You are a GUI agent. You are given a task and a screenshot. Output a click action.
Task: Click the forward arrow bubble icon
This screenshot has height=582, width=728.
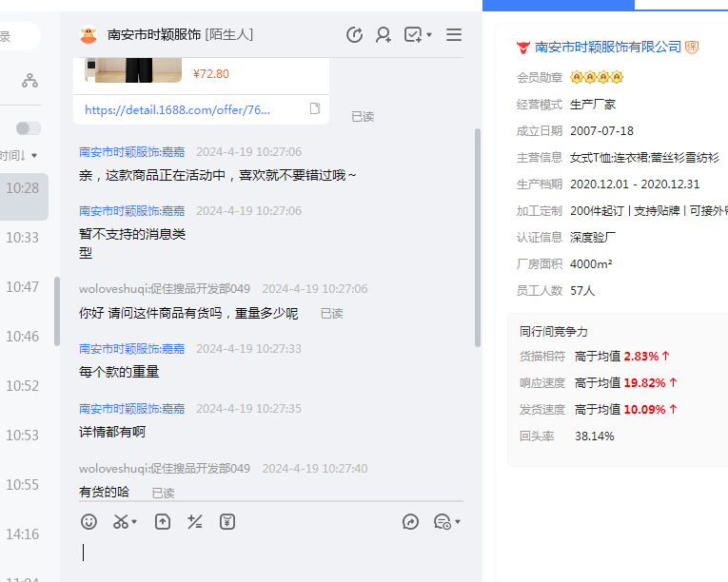411,521
